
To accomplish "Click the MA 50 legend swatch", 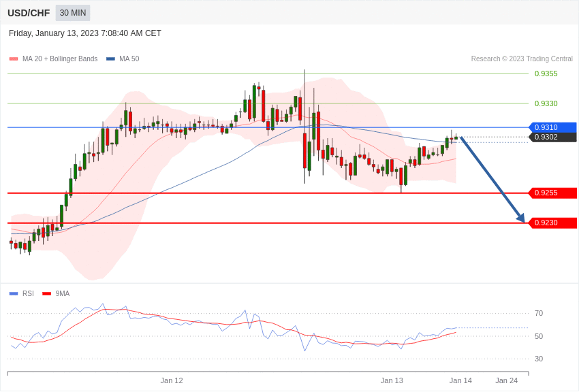I will (x=110, y=59).
